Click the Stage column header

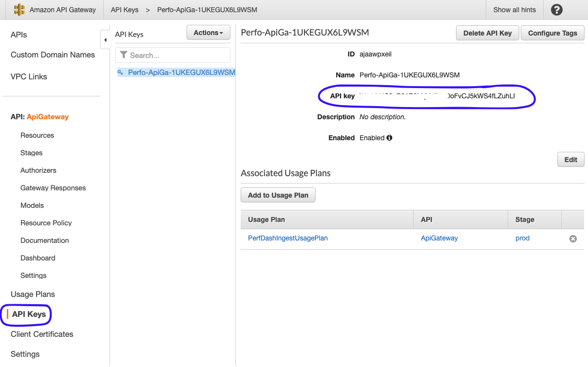coord(525,220)
